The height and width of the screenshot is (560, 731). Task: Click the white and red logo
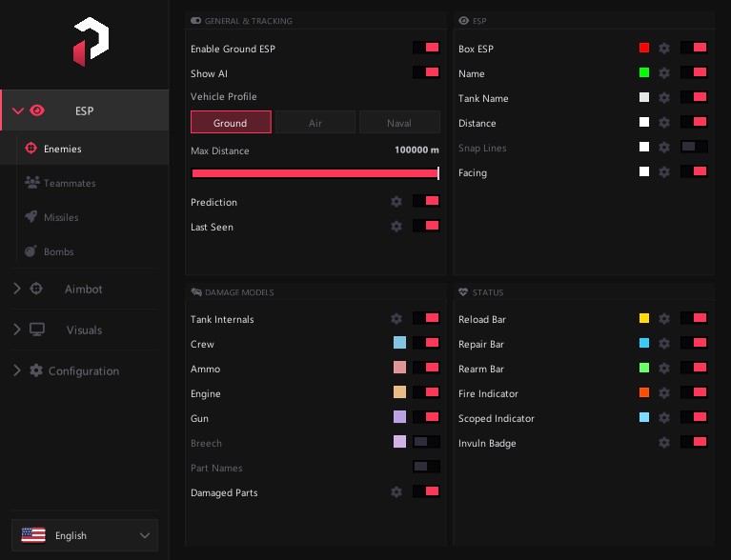(91, 41)
